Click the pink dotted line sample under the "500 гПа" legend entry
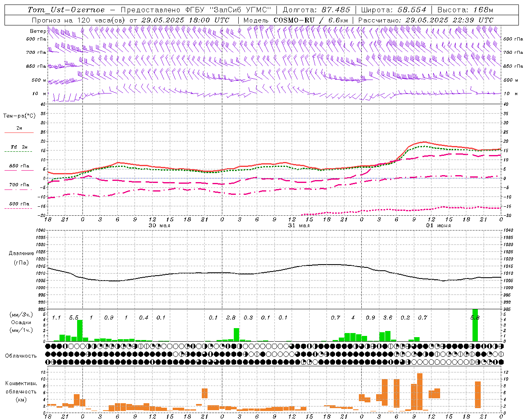 pos(19,209)
